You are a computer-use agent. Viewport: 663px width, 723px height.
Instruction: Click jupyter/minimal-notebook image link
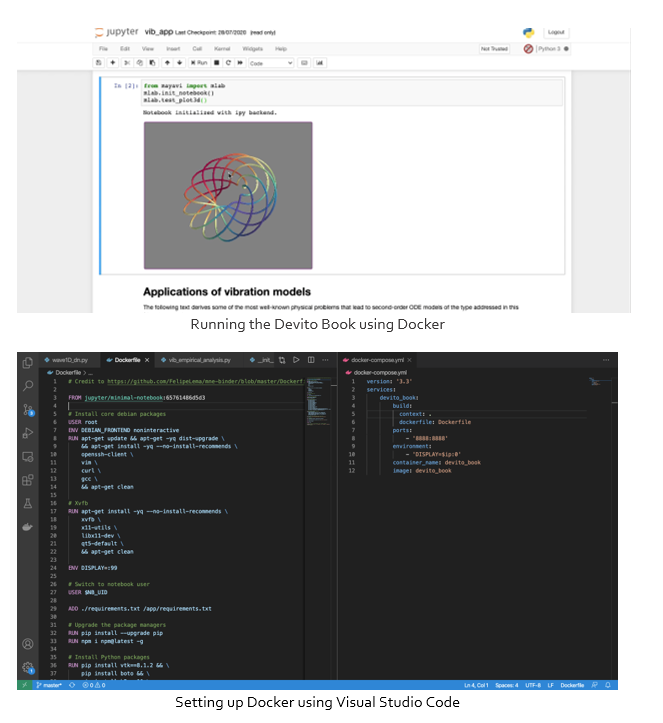pyautogui.click(x=124, y=397)
